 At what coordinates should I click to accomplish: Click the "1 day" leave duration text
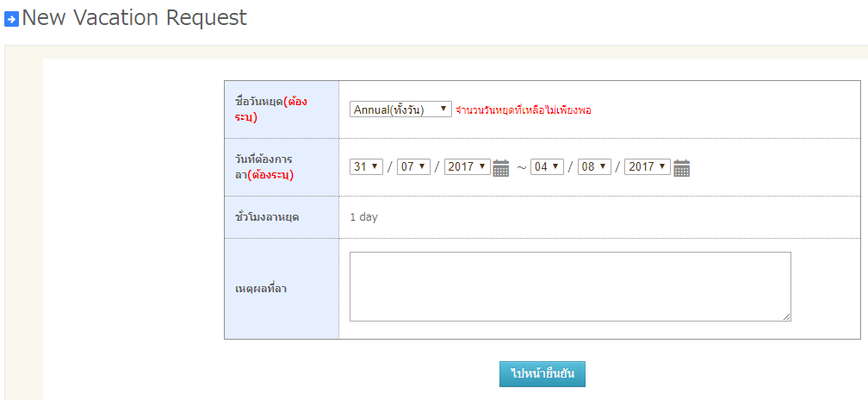coord(363,217)
